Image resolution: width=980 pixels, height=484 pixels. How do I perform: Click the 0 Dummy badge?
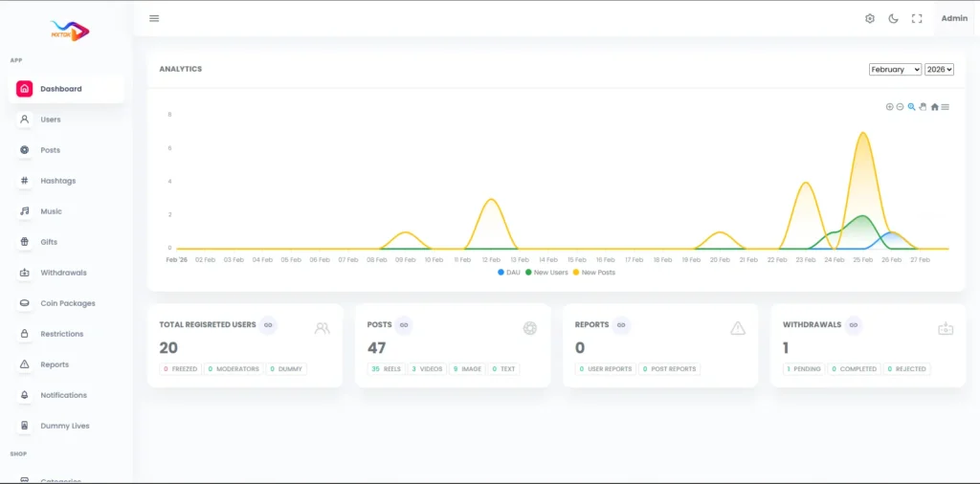pos(286,369)
